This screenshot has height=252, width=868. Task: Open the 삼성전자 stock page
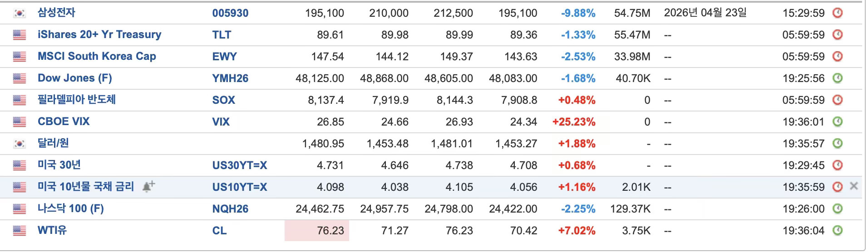pyautogui.click(x=56, y=13)
